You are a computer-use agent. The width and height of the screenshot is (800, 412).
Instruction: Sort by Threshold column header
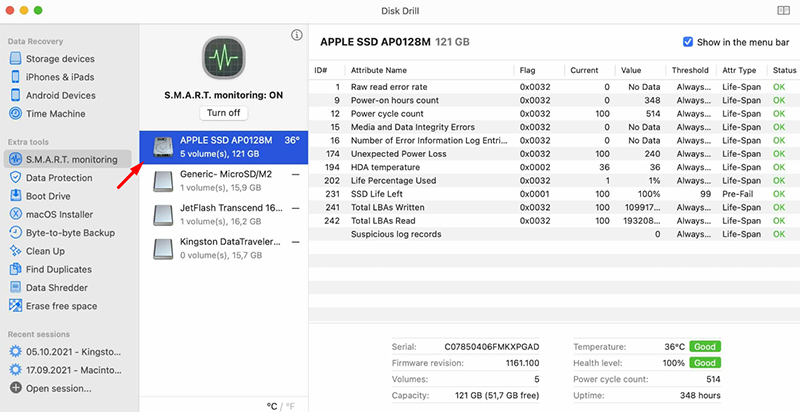tap(690, 70)
